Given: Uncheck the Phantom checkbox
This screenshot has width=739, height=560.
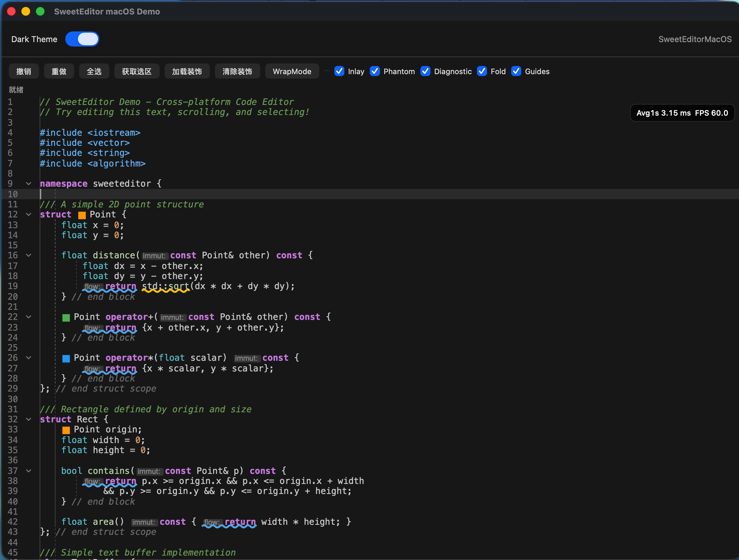Looking at the screenshot, I should (375, 71).
